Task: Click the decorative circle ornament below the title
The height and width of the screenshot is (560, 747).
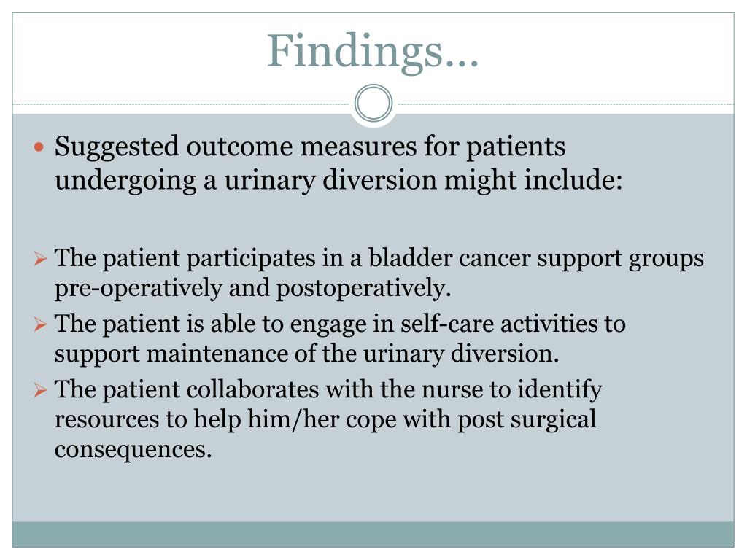Action: pos(373,104)
